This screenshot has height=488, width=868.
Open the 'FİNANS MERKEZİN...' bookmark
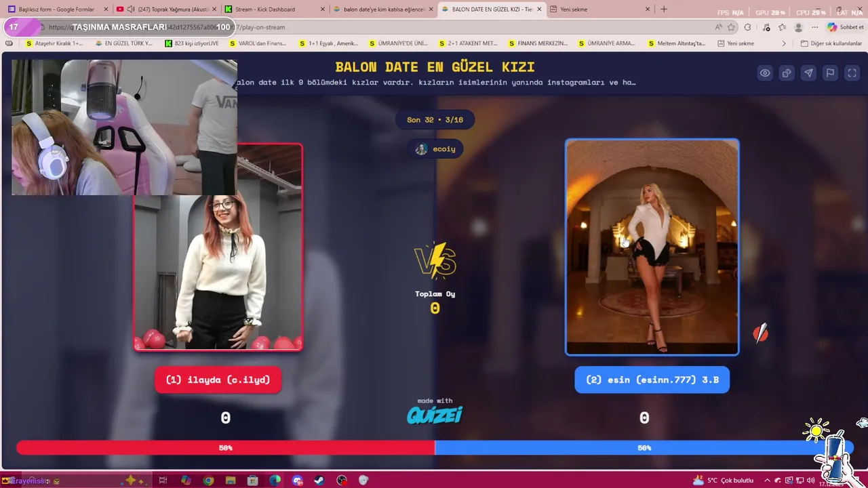pyautogui.click(x=538, y=43)
